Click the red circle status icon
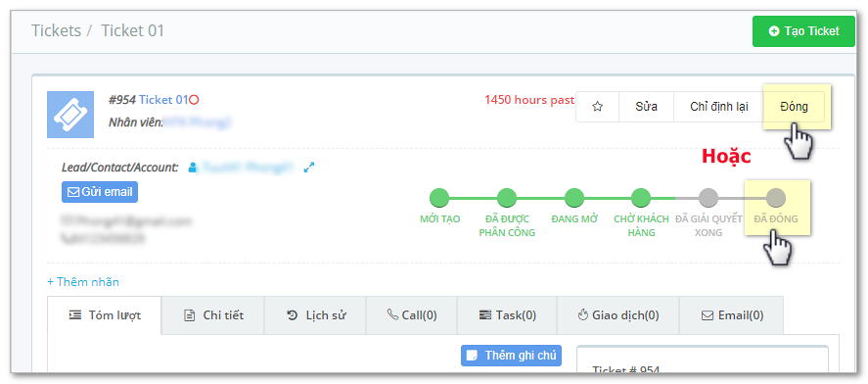Image resolution: width=868 pixels, height=384 pixels. 194,100
